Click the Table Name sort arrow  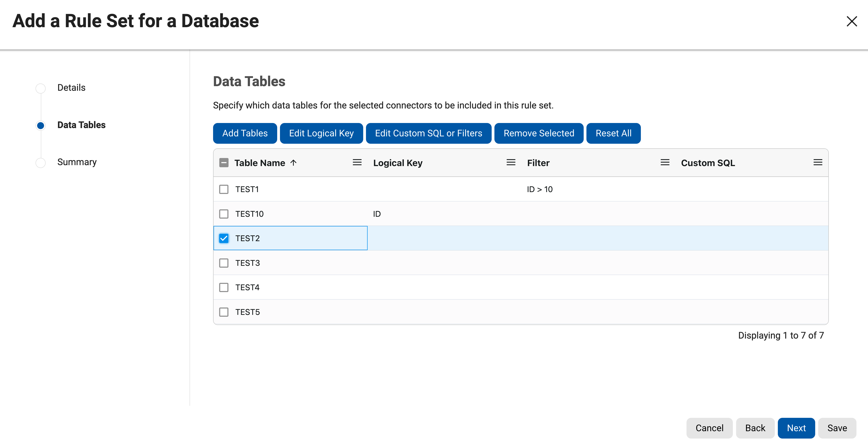(x=294, y=163)
